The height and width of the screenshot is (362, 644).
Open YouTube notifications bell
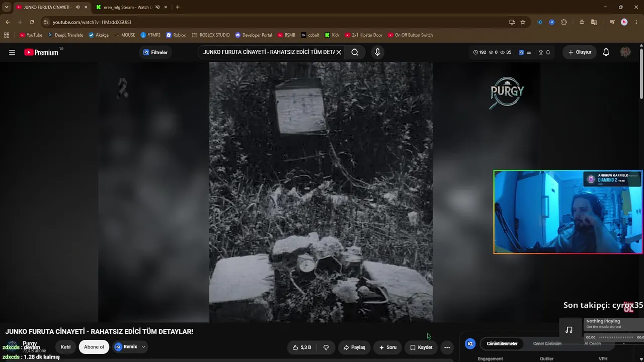pyautogui.click(x=606, y=52)
